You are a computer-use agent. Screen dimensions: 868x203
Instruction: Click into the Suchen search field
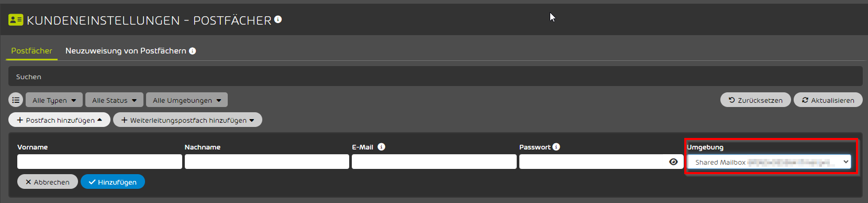435,77
